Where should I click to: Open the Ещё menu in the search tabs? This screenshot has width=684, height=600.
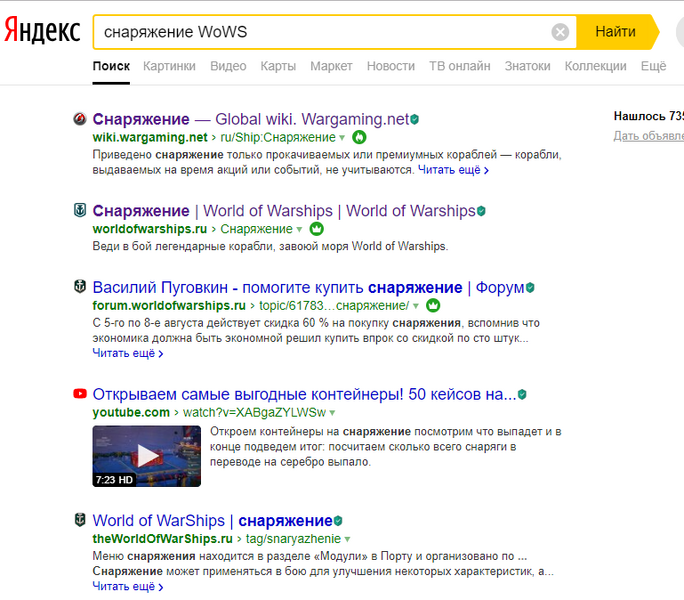pyautogui.click(x=652, y=66)
